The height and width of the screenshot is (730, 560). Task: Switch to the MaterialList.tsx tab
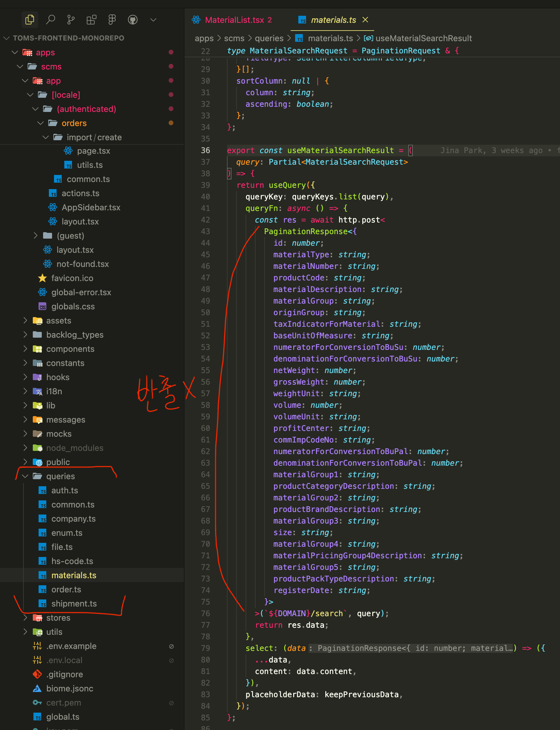tap(234, 20)
